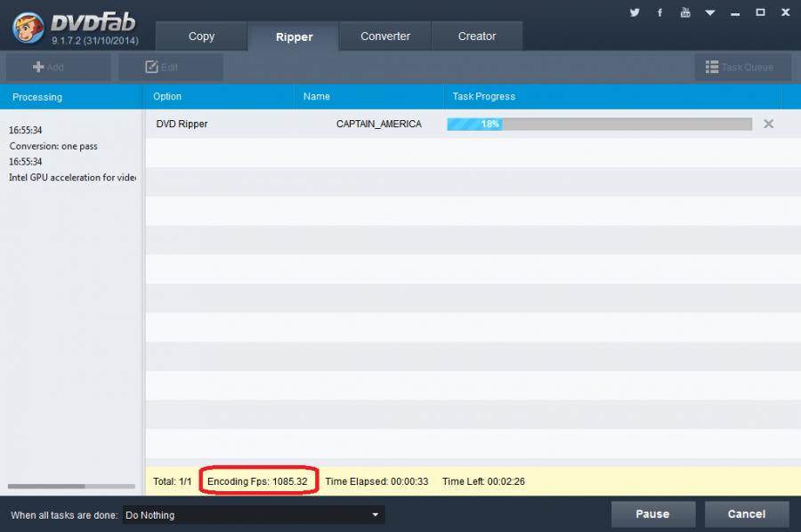The width and height of the screenshot is (801, 532).
Task: Pause the ripping task
Action: pyautogui.click(x=653, y=514)
